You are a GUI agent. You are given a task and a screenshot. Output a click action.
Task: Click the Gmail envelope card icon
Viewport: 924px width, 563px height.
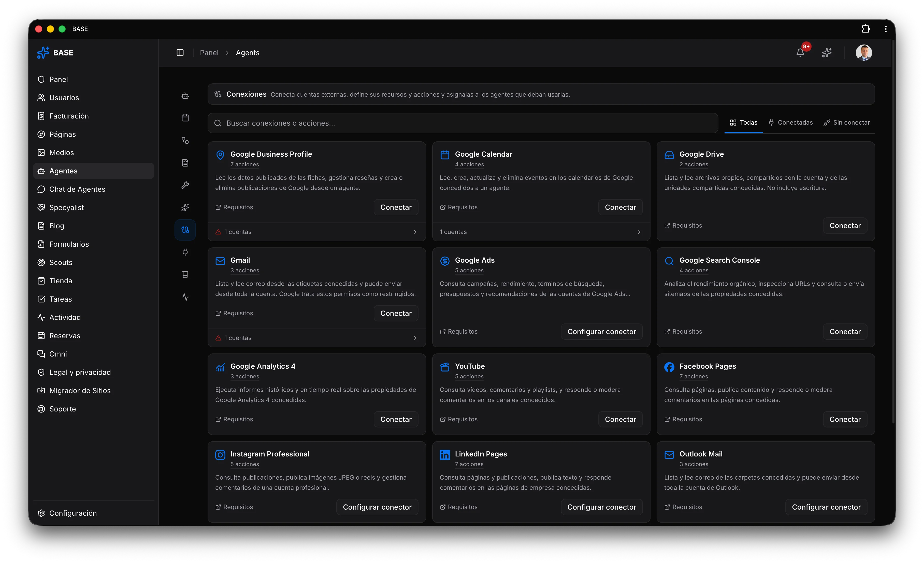[x=220, y=261]
